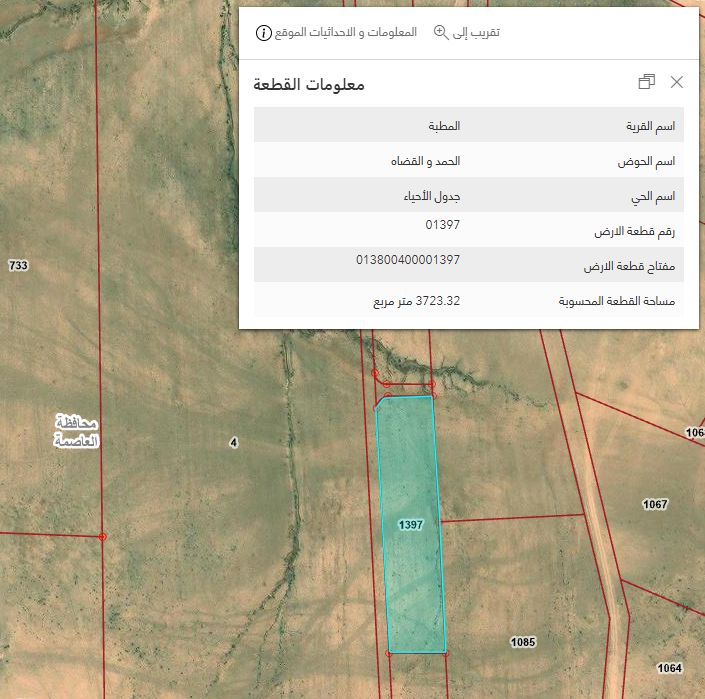This screenshot has height=699, width=705.
Task: Click highlighted parcel label 1397 on map
Action: click(411, 525)
